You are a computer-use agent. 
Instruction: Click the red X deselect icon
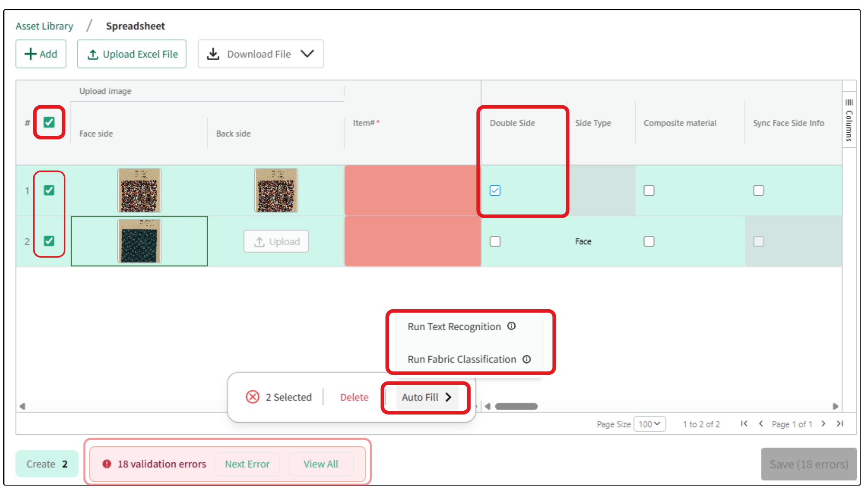[x=252, y=397]
